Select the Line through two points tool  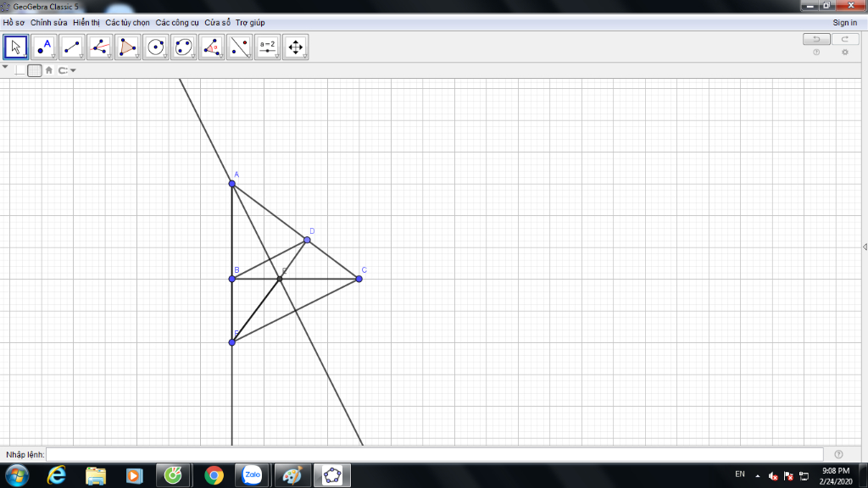pyautogui.click(x=72, y=47)
